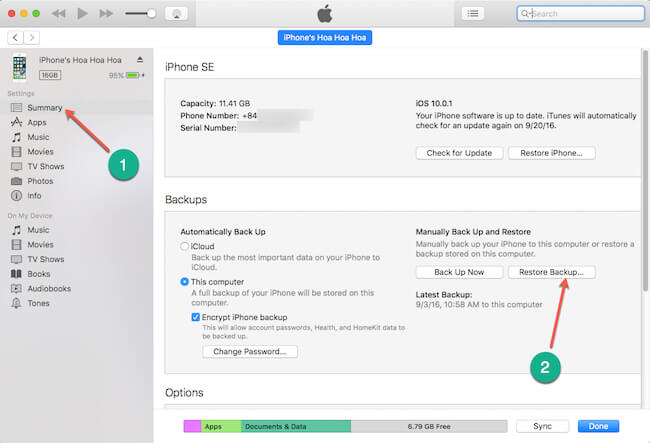Click the blue Done button
Screen dimensions: 650x443
coord(598,426)
